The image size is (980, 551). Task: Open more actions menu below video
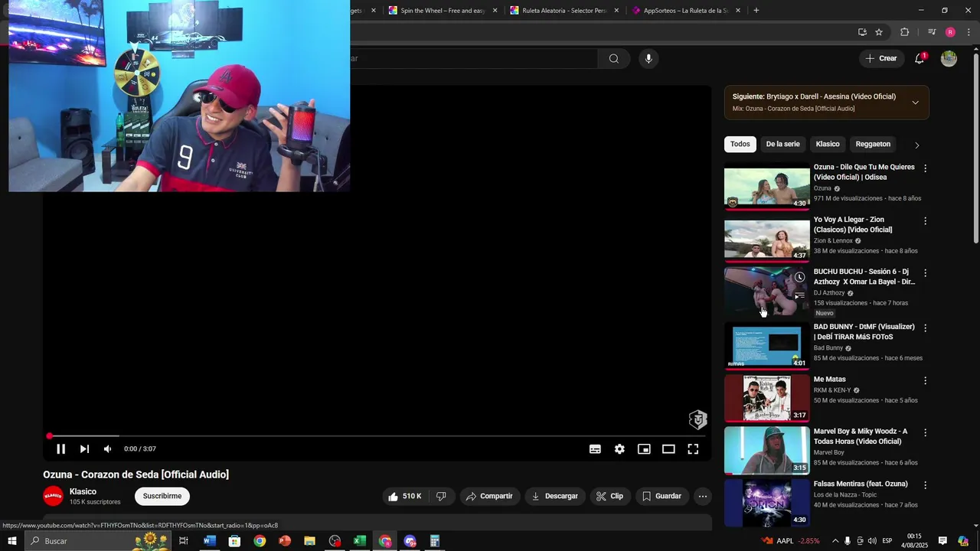pos(703,496)
